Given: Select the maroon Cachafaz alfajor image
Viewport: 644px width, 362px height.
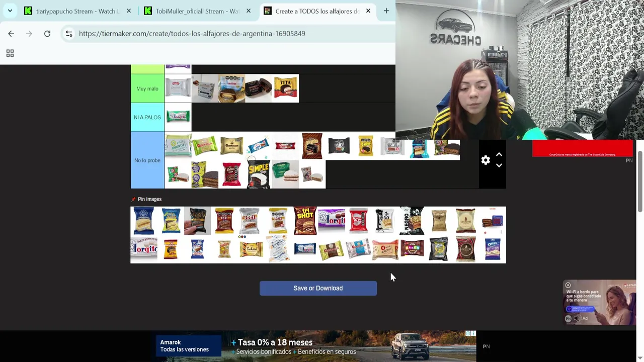Looking at the screenshot, I should (x=465, y=249).
